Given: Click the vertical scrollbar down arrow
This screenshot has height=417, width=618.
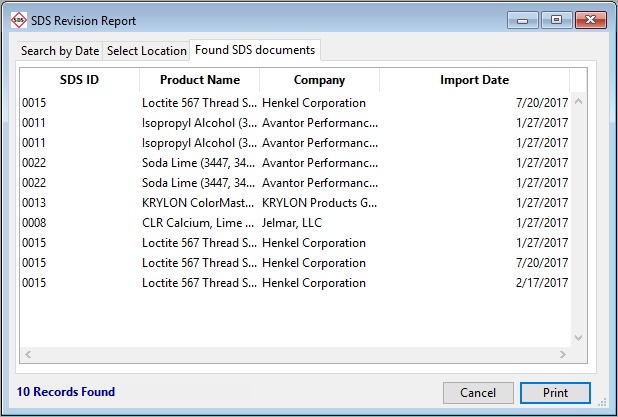Looking at the screenshot, I should point(578,339).
